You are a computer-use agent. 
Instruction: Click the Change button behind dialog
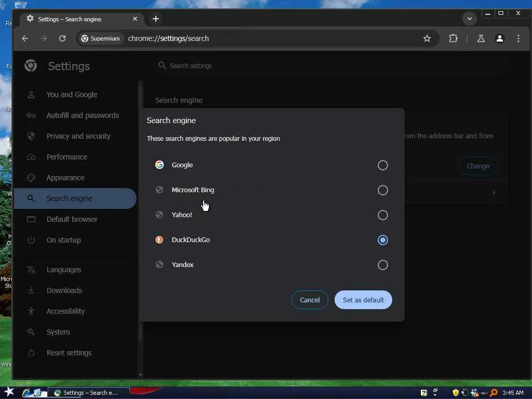(478, 166)
